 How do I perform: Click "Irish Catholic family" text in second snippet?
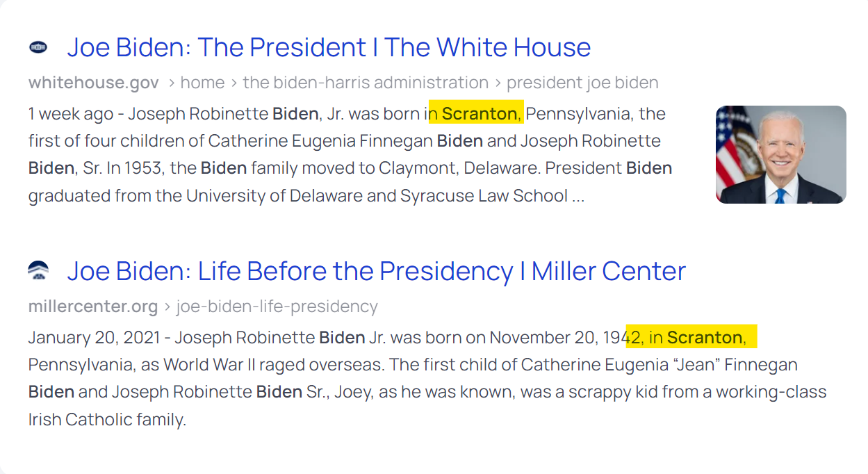pos(107,420)
